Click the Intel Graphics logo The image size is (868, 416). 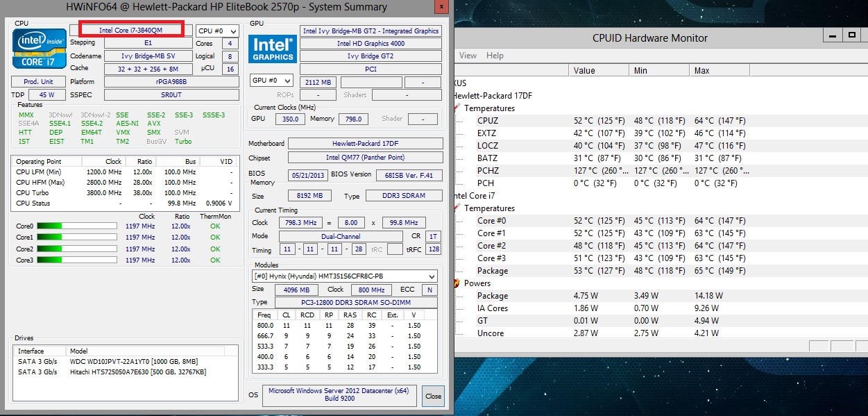(273, 48)
